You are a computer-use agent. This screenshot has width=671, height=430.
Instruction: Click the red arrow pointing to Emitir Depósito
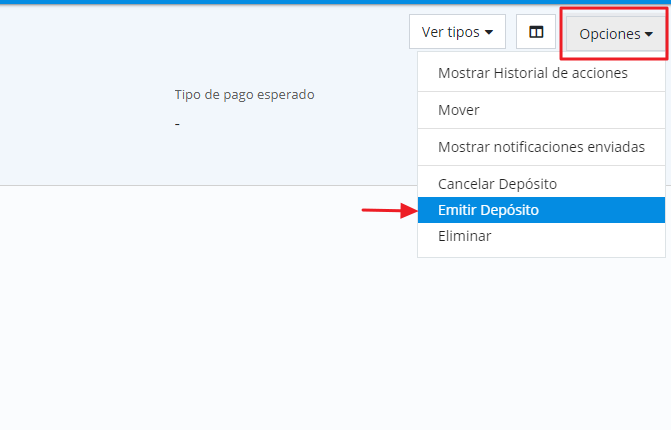(x=387, y=210)
